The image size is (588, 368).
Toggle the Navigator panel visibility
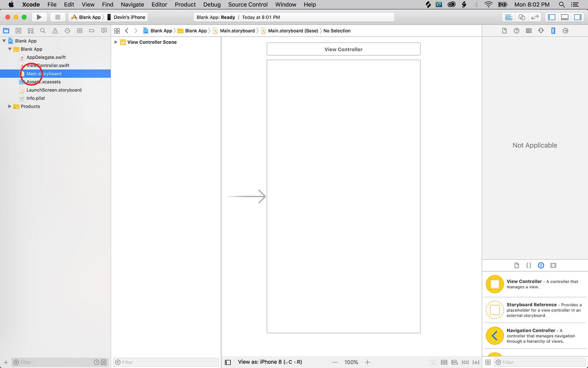tap(552, 17)
